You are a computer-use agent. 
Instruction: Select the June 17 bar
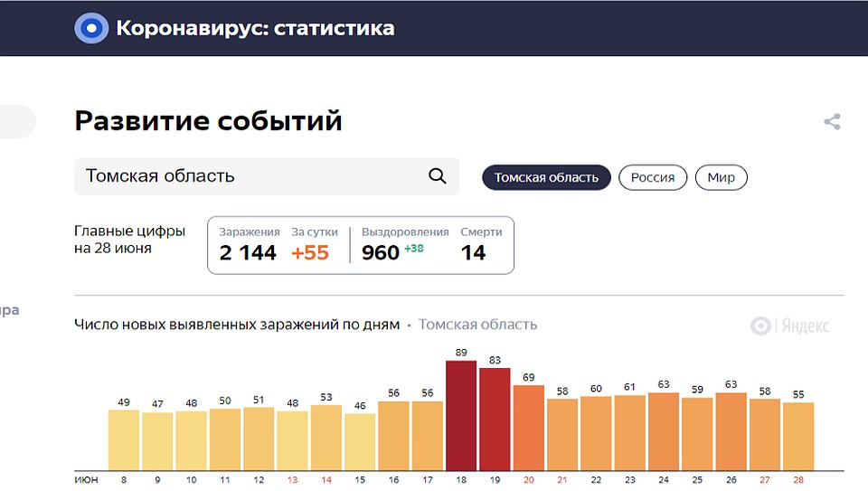click(x=428, y=436)
